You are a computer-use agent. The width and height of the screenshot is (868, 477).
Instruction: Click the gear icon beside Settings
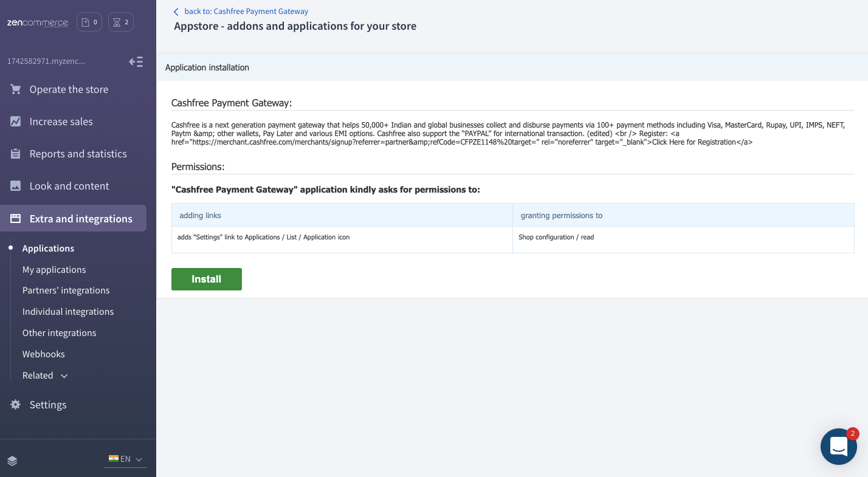[16, 405]
